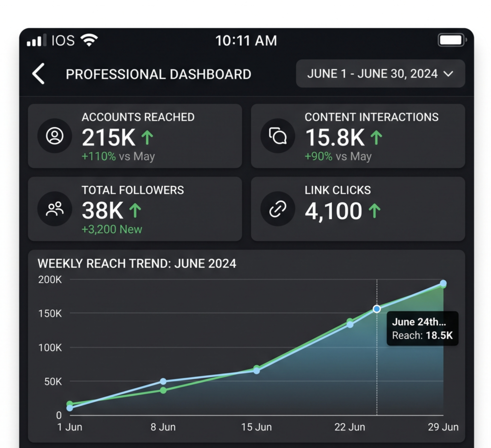
Task: Click the Content Interactions chat bubbles icon
Action: [x=278, y=136]
